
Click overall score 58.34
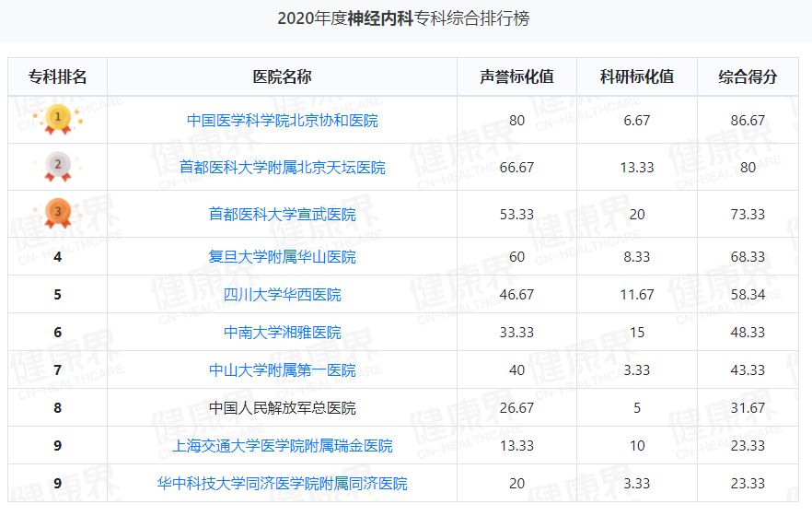(x=748, y=294)
